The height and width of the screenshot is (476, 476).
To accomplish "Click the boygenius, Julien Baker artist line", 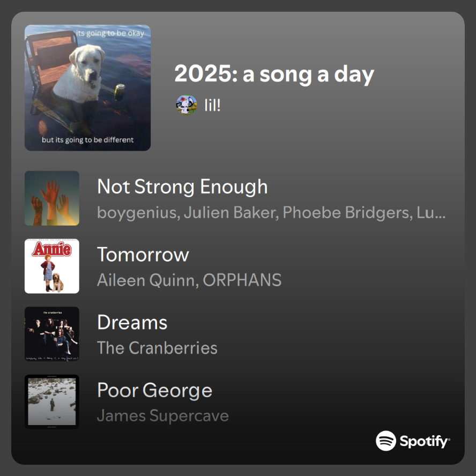I will 271,212.
